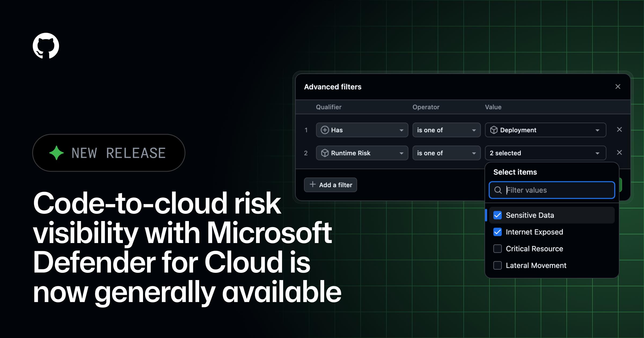Check the Lateral Movement checkbox
The height and width of the screenshot is (338, 644).
point(497,265)
